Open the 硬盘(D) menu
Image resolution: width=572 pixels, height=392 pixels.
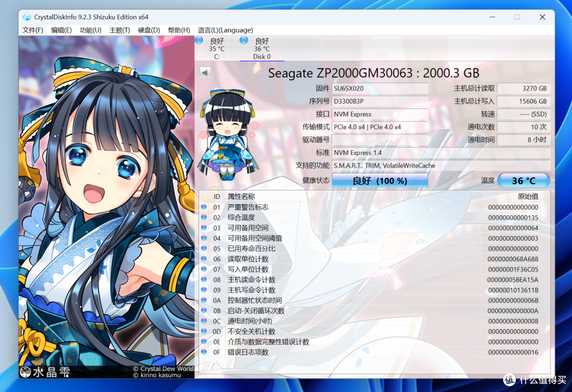[x=149, y=30]
